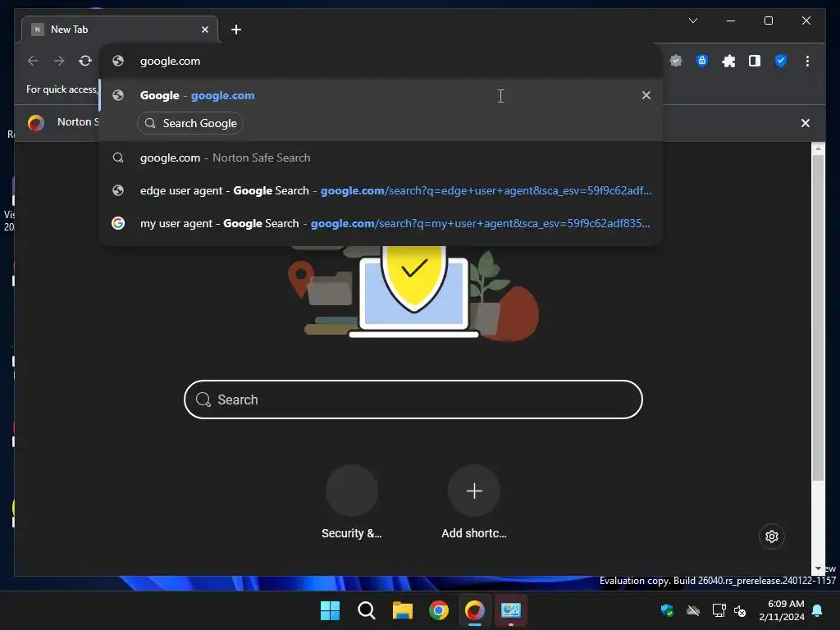
Task: Open the three-dot browser menu
Action: pyautogui.click(x=807, y=61)
